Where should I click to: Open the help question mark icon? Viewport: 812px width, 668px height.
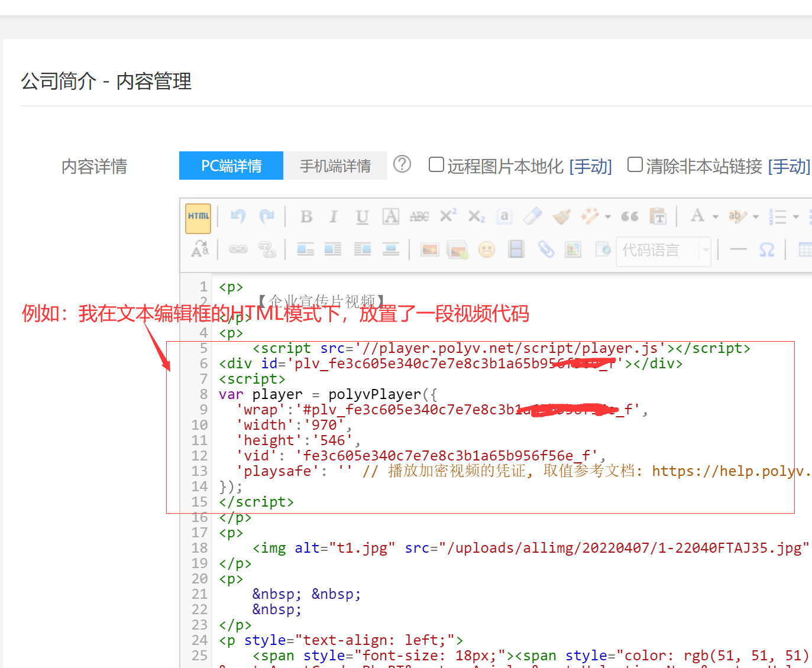pyautogui.click(x=402, y=164)
